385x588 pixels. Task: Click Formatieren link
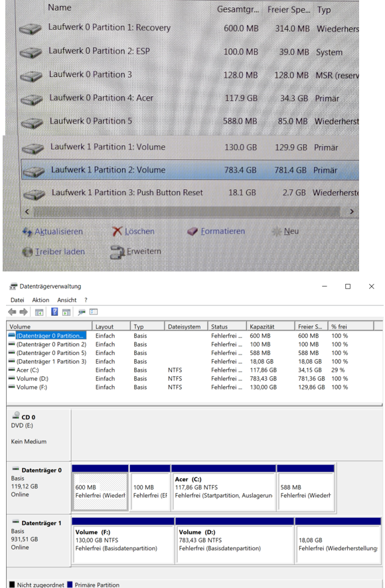216,232
